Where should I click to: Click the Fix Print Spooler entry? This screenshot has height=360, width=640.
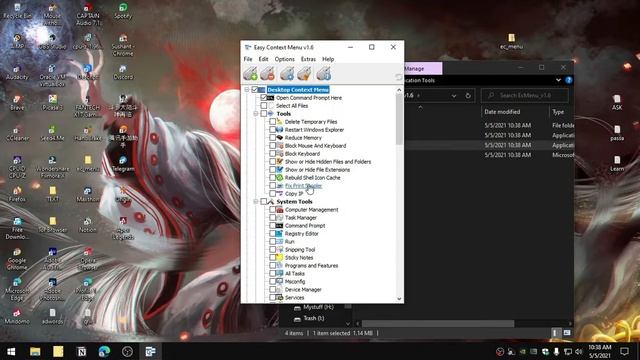pos(303,186)
